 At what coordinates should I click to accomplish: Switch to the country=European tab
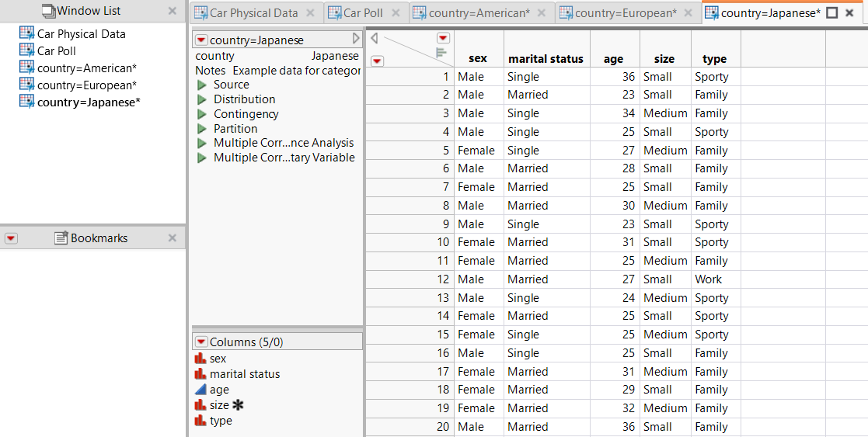pos(626,13)
